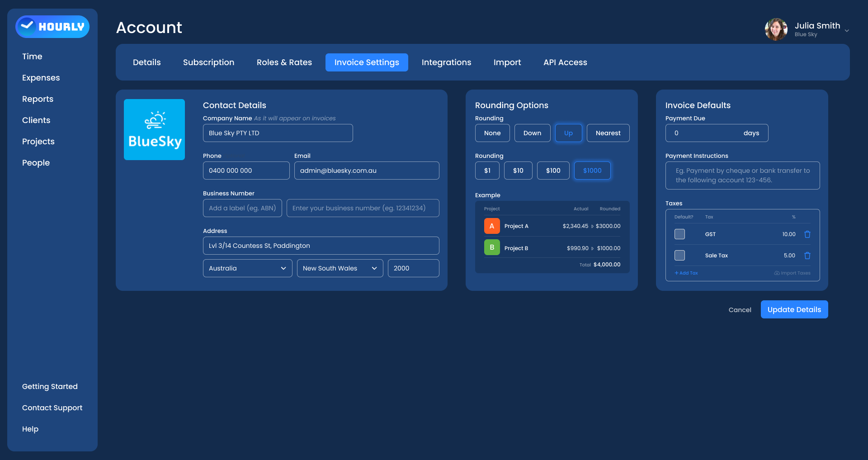The height and width of the screenshot is (460, 868).
Task: Open Reports in the sidebar
Action: [x=38, y=99]
